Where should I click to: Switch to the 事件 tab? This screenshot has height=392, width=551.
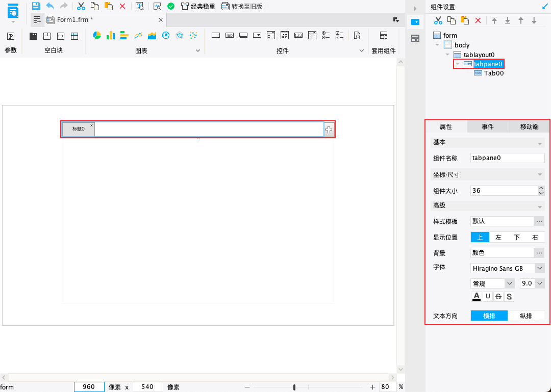point(488,127)
